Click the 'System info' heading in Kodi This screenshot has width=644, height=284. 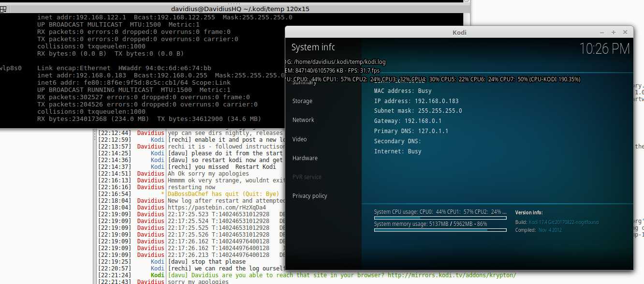click(x=313, y=47)
